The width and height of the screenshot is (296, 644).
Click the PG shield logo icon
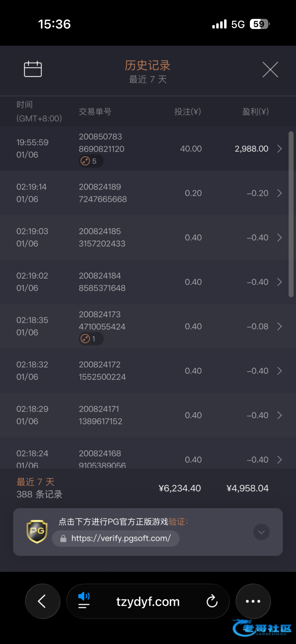(37, 531)
